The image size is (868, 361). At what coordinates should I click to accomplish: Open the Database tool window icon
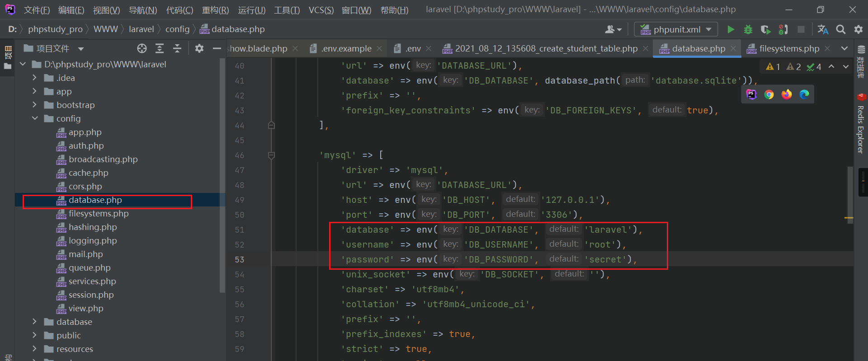[861, 62]
